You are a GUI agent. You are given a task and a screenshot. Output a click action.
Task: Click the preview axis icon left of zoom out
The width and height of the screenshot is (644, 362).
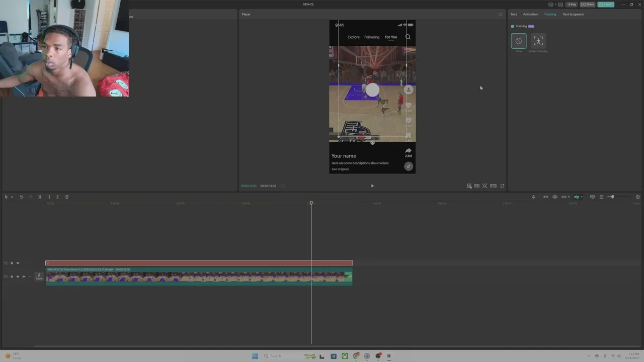tap(592, 197)
